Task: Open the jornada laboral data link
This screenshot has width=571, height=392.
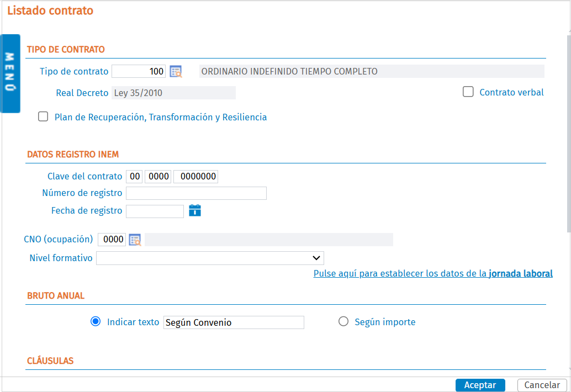Action: coord(433,274)
